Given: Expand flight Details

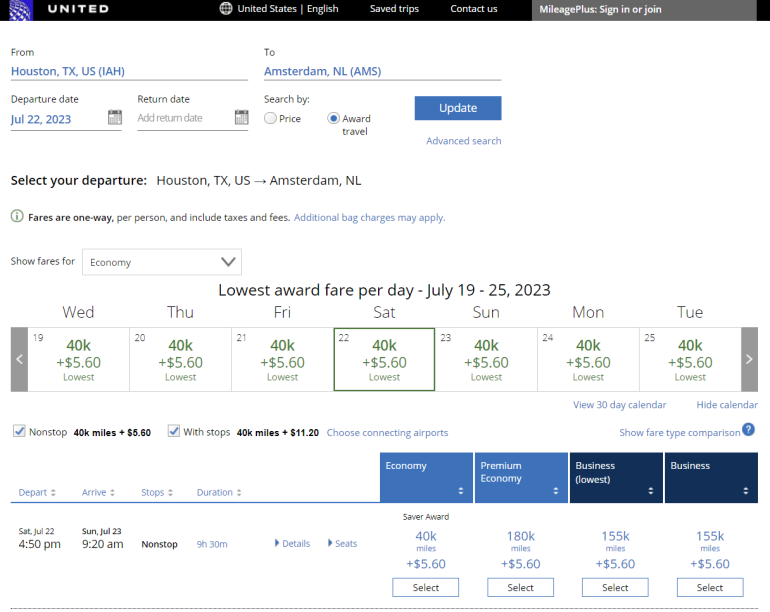Looking at the screenshot, I should [x=292, y=544].
